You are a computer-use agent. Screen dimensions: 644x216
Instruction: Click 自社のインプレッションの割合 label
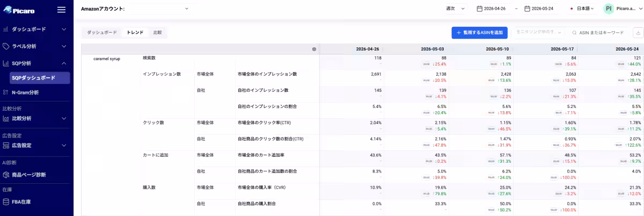click(267, 106)
